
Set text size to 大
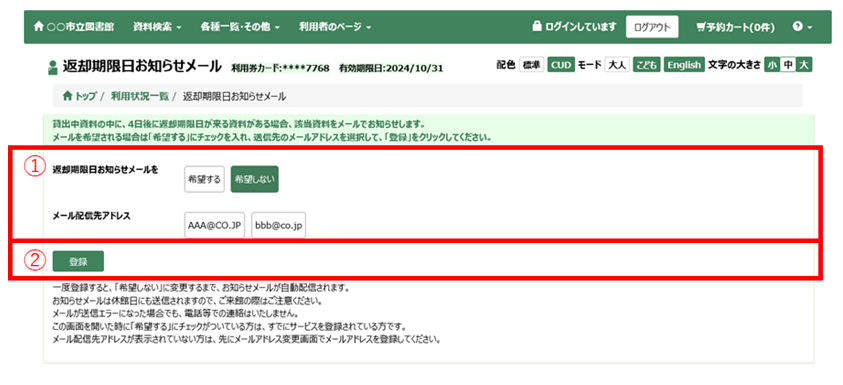804,65
